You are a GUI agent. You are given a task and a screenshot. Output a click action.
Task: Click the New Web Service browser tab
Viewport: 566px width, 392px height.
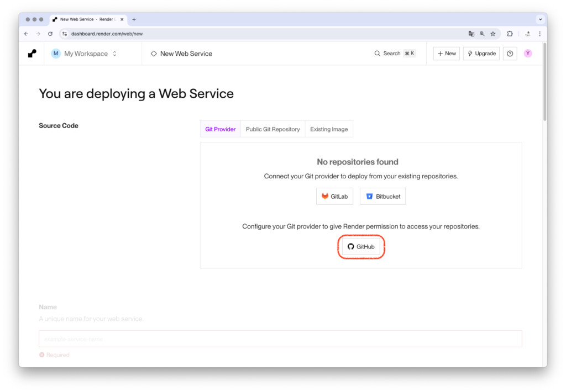(89, 19)
